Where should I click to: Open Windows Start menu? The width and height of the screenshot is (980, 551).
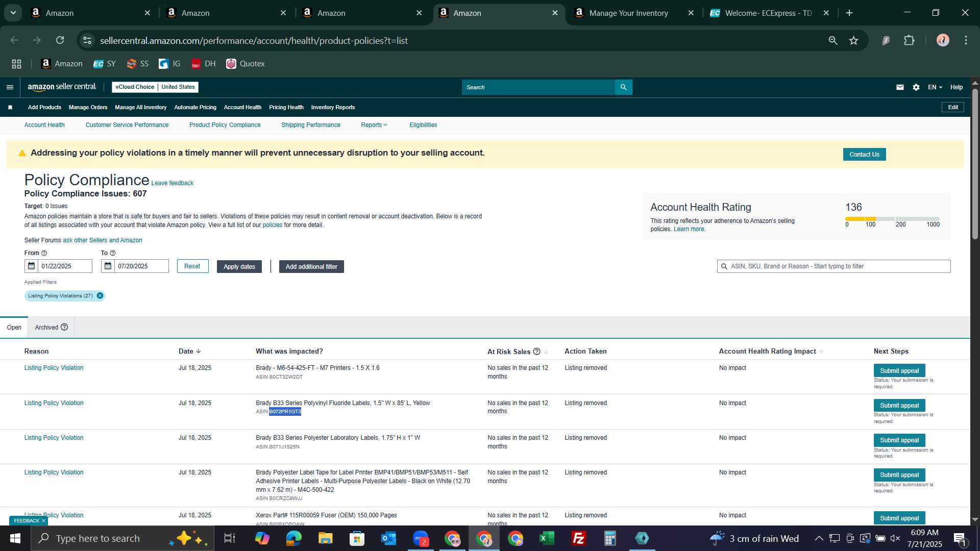pyautogui.click(x=15, y=538)
